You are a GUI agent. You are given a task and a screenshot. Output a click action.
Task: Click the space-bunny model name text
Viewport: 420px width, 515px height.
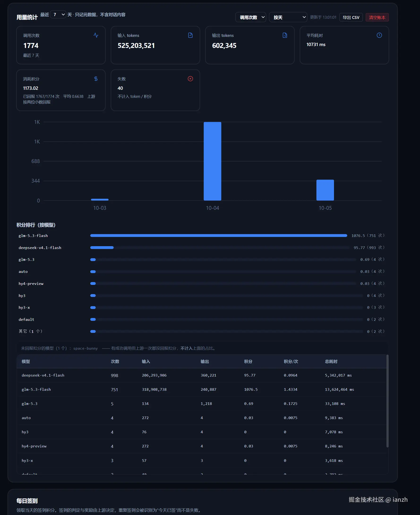(86, 348)
